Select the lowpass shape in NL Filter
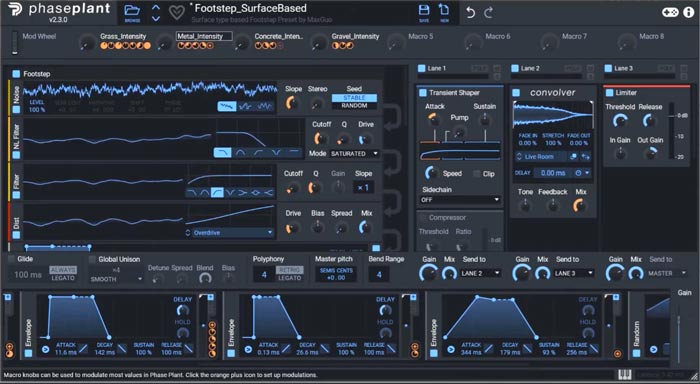 [222, 153]
